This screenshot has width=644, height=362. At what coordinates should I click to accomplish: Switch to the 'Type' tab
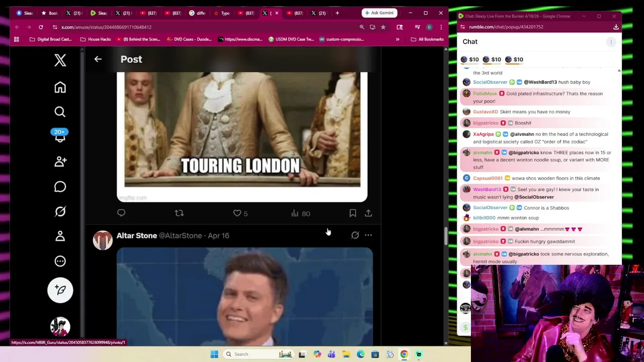click(221, 13)
